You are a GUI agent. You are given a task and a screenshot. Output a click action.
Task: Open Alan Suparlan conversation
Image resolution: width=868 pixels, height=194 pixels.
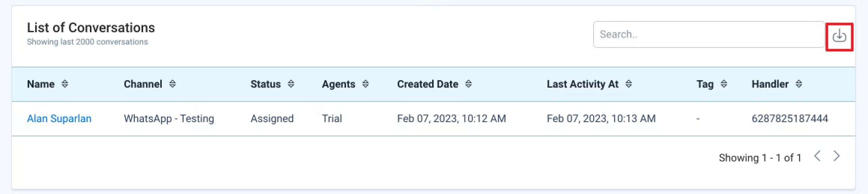(x=59, y=119)
